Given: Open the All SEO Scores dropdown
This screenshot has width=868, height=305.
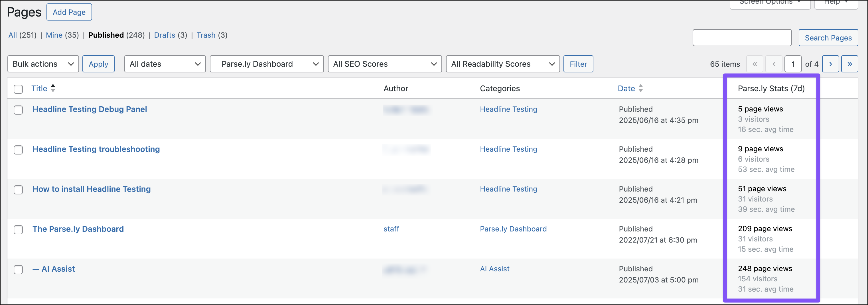Looking at the screenshot, I should [x=385, y=64].
